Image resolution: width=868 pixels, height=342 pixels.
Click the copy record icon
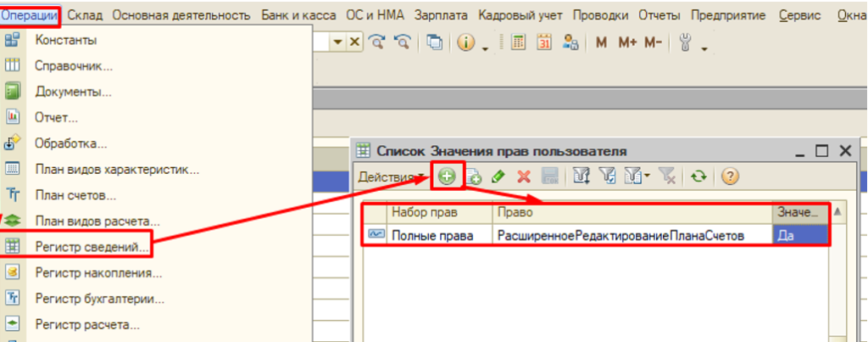pos(473,177)
